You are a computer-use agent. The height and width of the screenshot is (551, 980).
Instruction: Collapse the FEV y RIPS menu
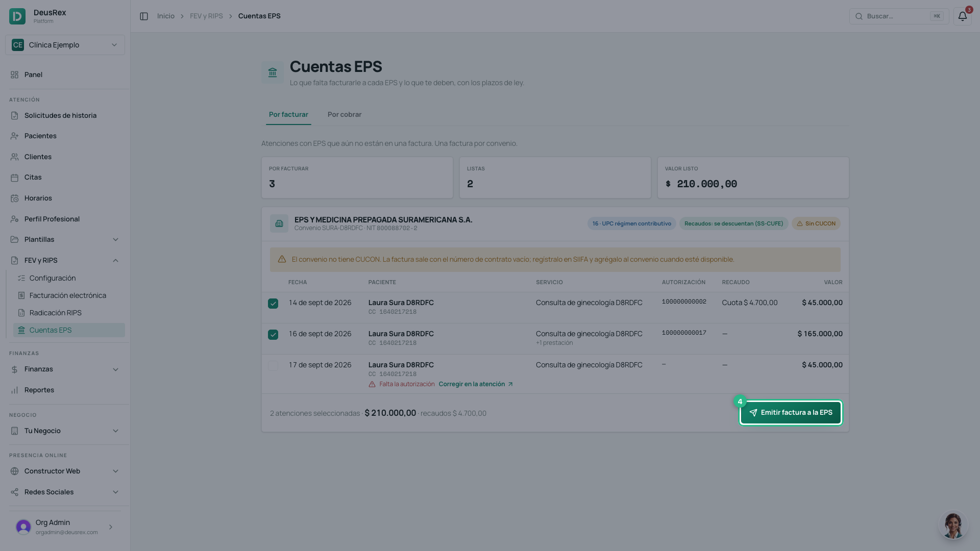[65, 260]
